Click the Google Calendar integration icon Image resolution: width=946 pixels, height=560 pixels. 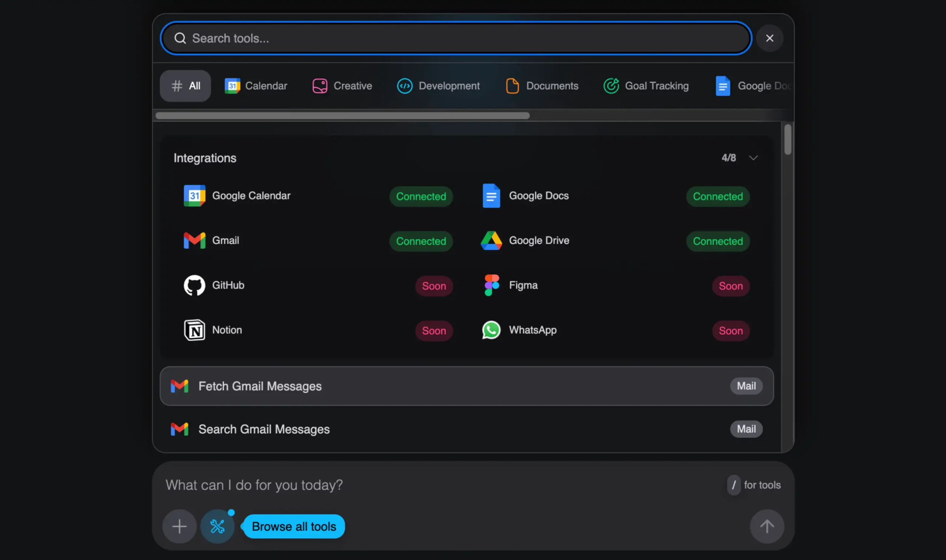tap(194, 195)
